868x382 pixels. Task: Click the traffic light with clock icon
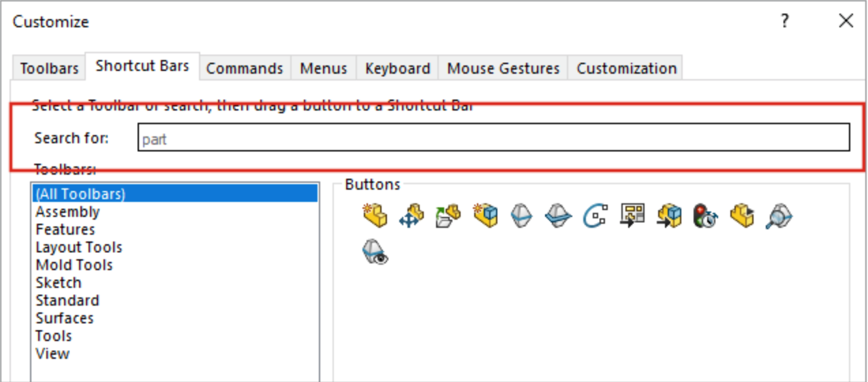(705, 216)
